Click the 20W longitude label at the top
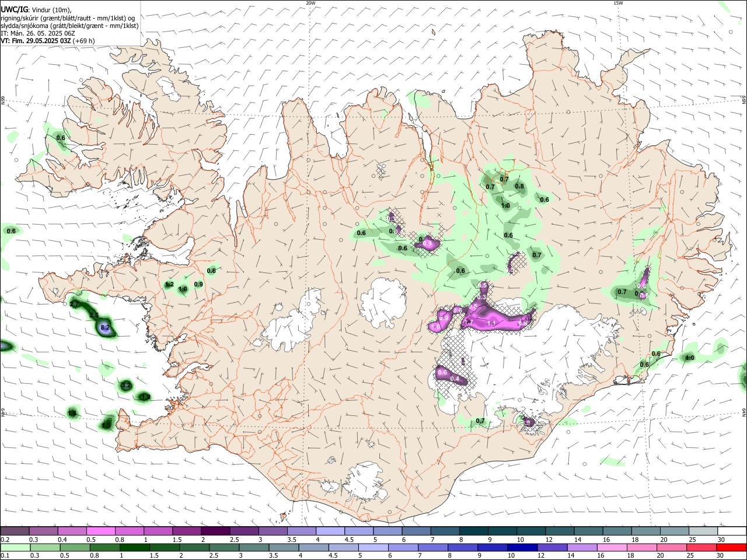The image size is (747, 560). pos(310,3)
